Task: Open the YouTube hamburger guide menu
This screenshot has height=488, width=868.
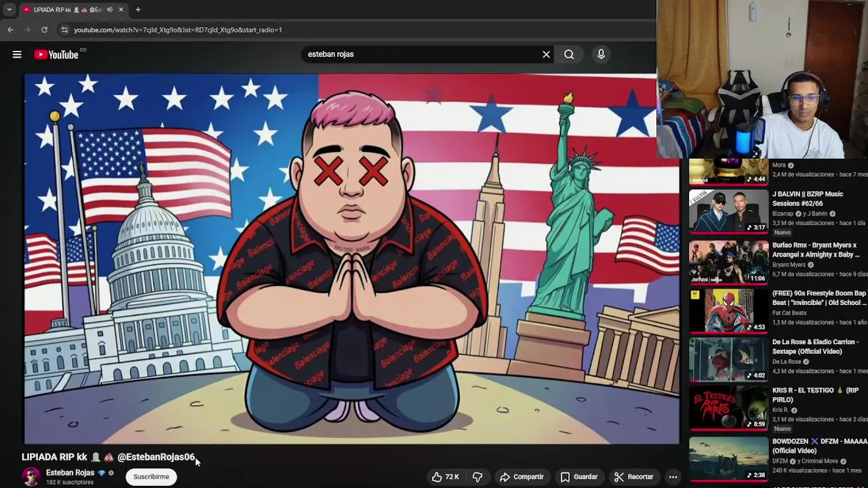Action: click(17, 54)
